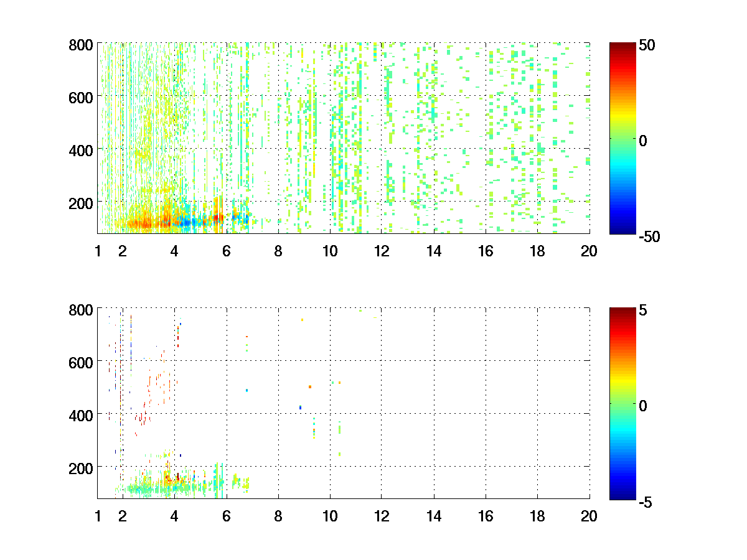
Task: Click the '16' x-axis tick of the bottom plot
Action: (486, 516)
